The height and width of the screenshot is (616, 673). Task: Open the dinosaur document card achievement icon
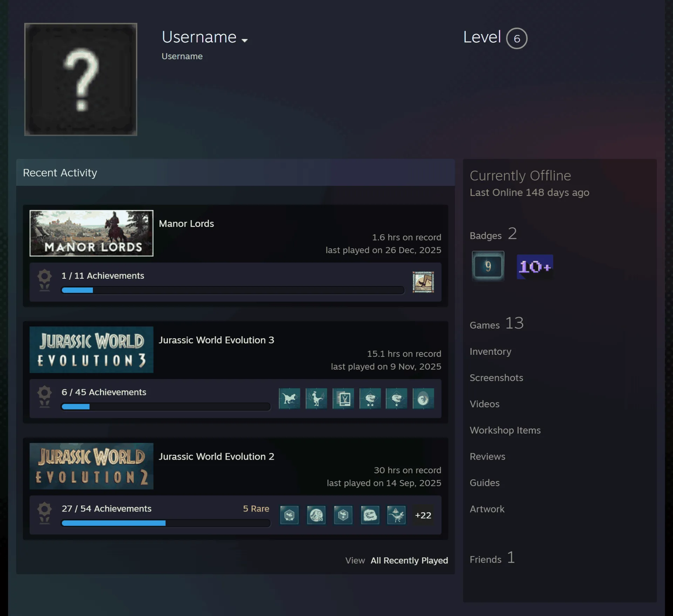343,398
